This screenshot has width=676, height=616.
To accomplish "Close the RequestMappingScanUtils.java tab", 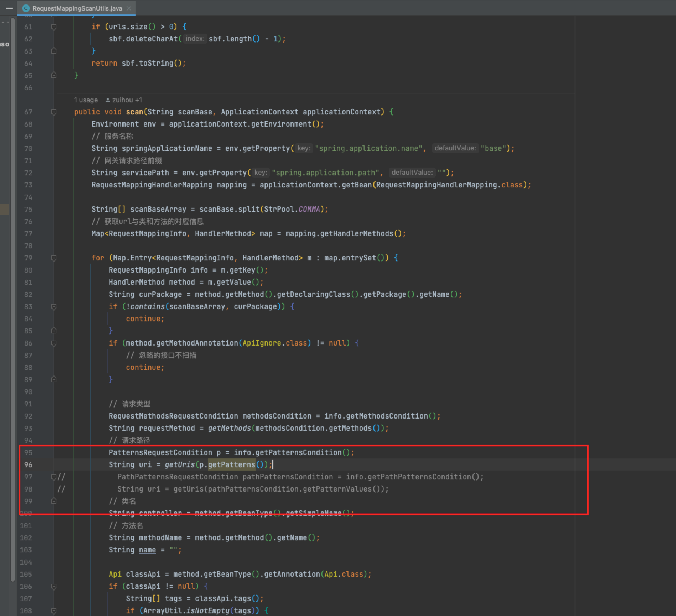I will [129, 8].
